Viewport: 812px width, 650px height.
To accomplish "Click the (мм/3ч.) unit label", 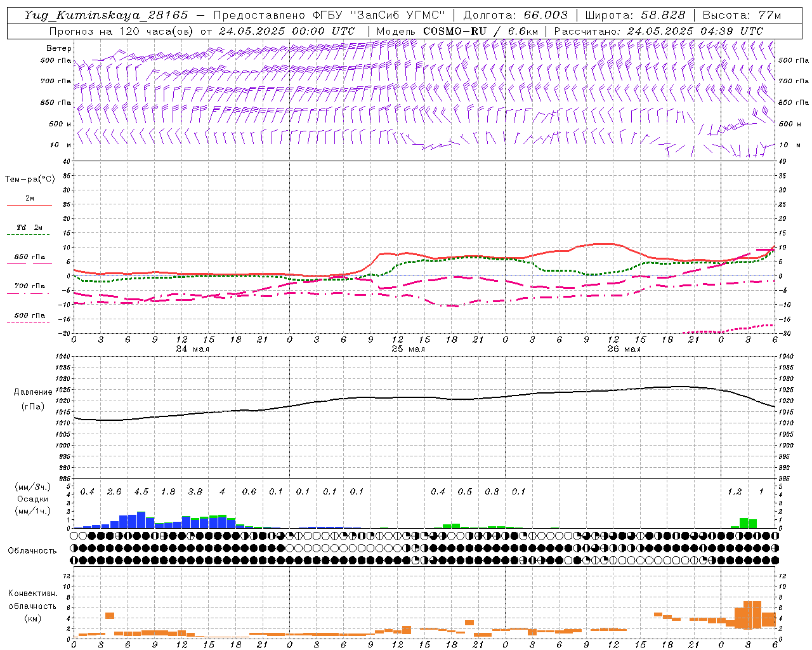I will [33, 487].
